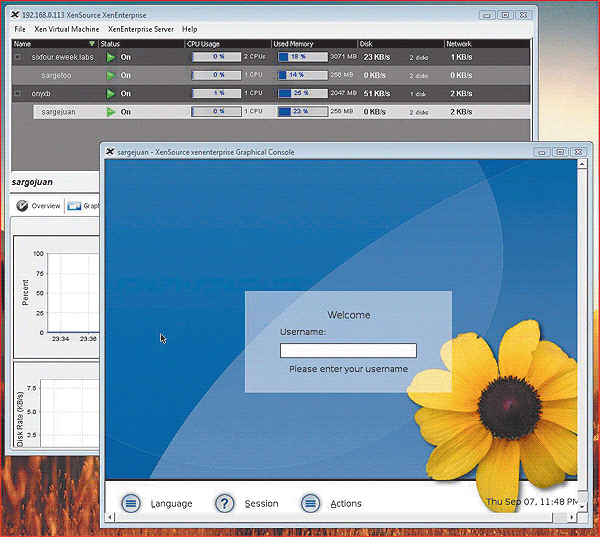This screenshot has width=600, height=537.
Task: Click the 2047 MB memory value
Action: pos(343,93)
